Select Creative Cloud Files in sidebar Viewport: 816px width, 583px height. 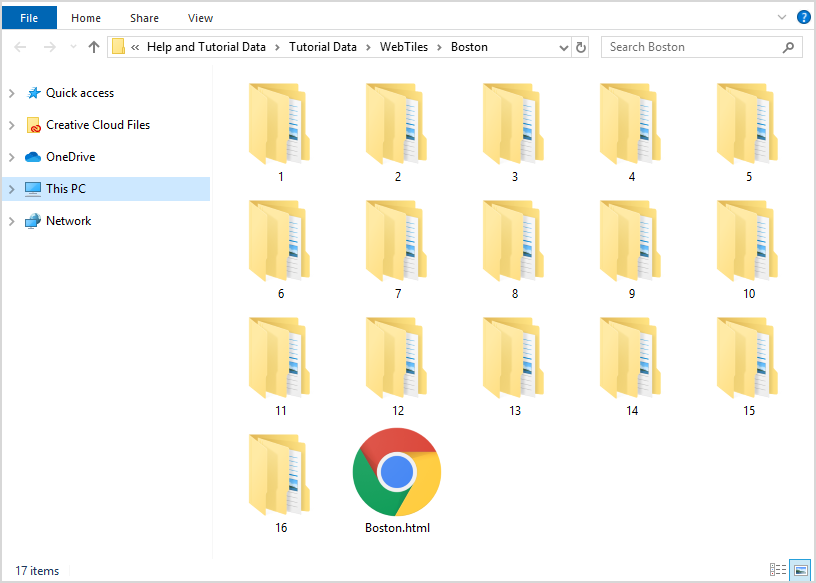pyautogui.click(x=98, y=125)
